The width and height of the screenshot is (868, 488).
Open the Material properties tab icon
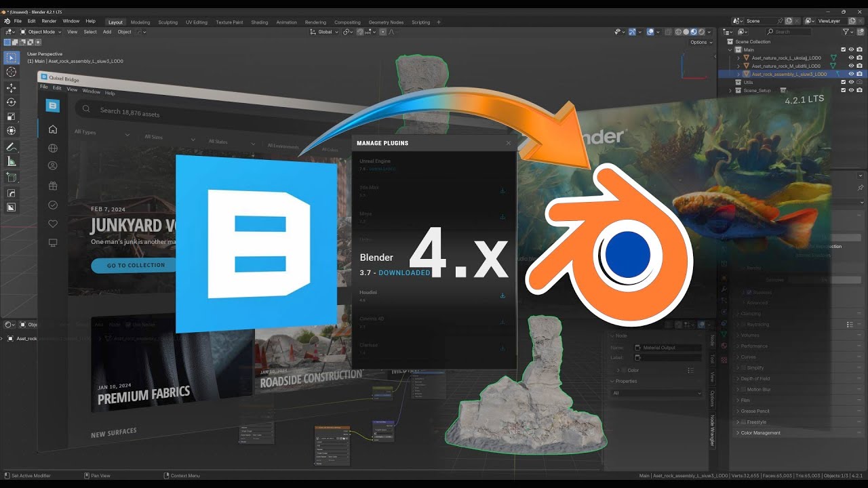(x=724, y=346)
